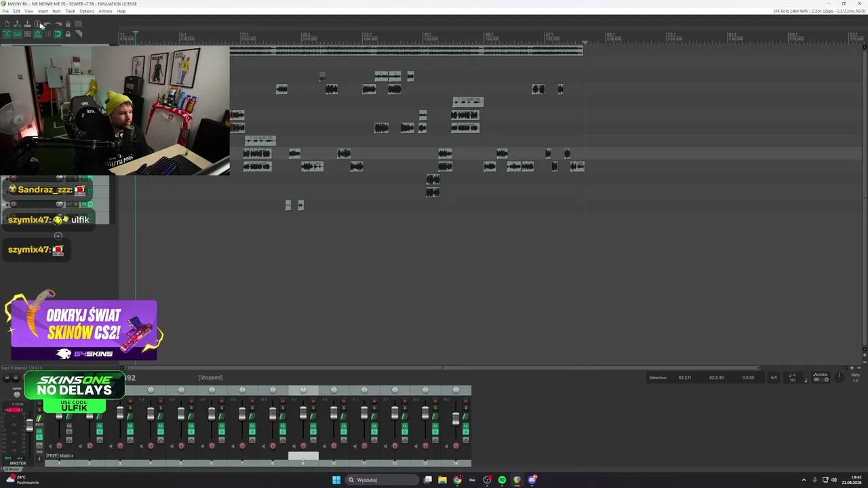Arm mixer track 11 for recording
Image resolution: width=868 pixels, height=488 pixels.
click(364, 446)
